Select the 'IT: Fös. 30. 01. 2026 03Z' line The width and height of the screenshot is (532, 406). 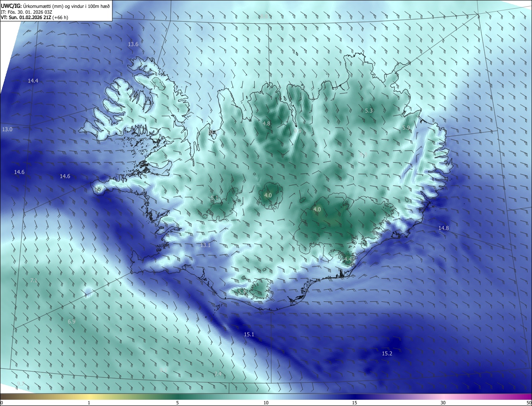26,12
